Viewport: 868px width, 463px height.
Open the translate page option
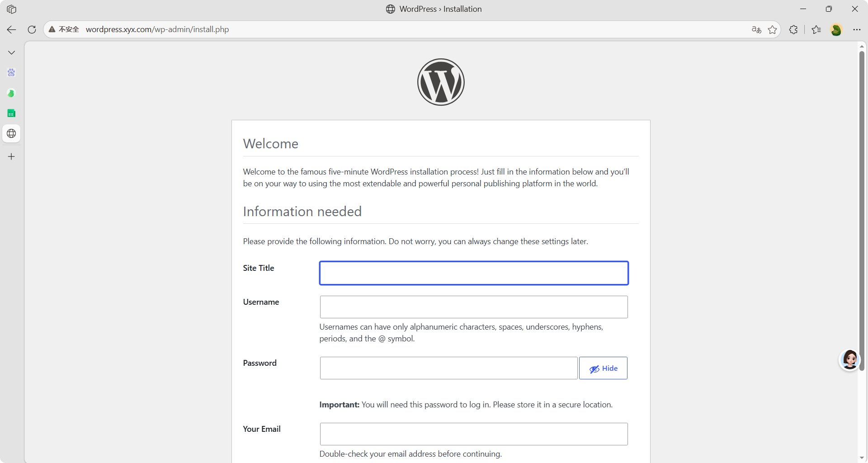pos(756,29)
